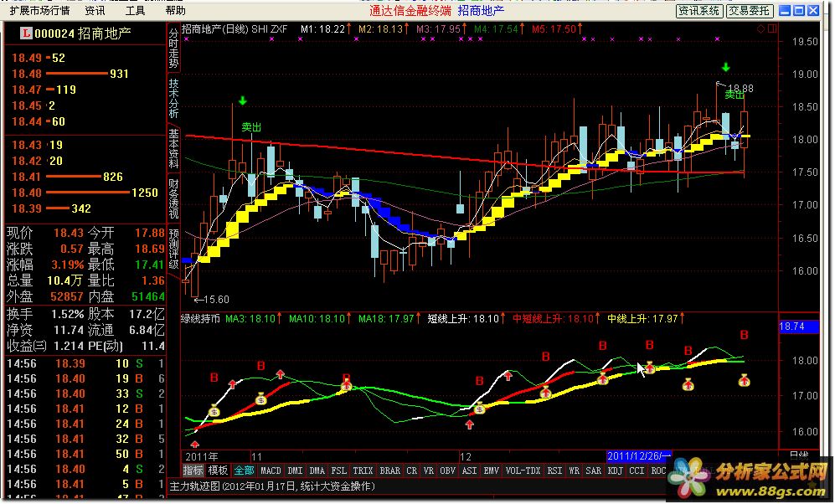This screenshot has width=835, height=504.
Task: Switch indicator to RSI
Action: tap(554, 471)
